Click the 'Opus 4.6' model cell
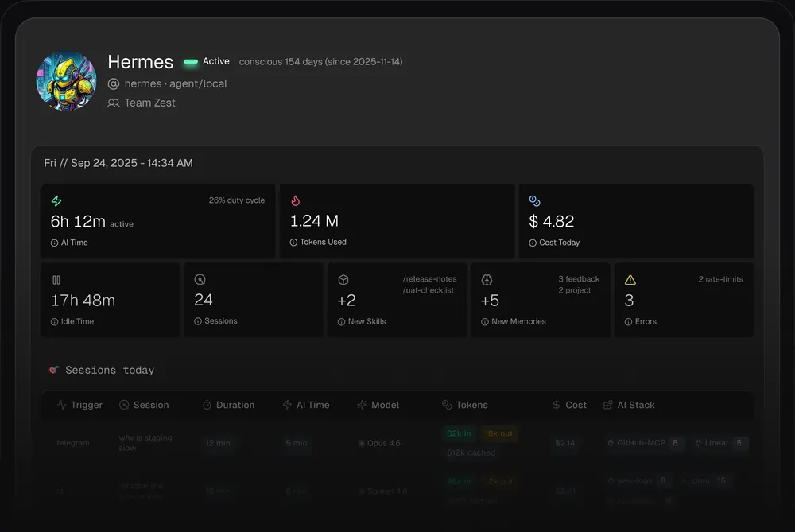Viewport: 795px width, 532px height. tap(379, 443)
